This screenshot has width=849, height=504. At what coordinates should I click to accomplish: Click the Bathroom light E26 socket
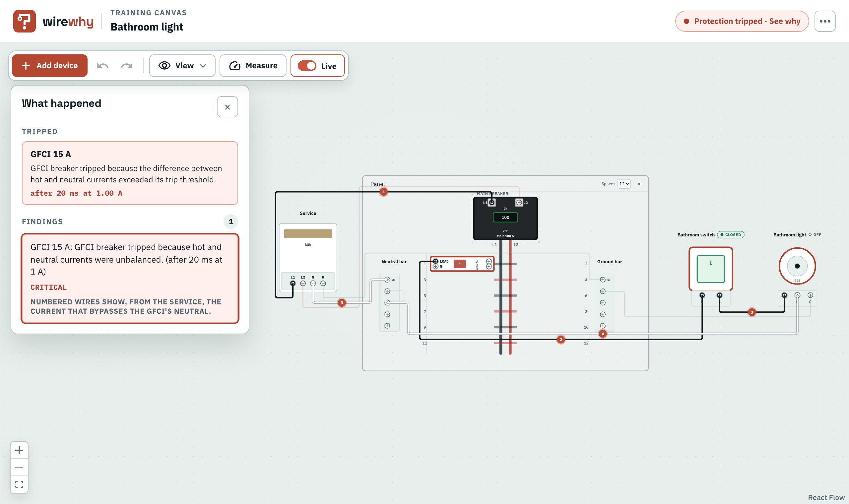pos(797,266)
